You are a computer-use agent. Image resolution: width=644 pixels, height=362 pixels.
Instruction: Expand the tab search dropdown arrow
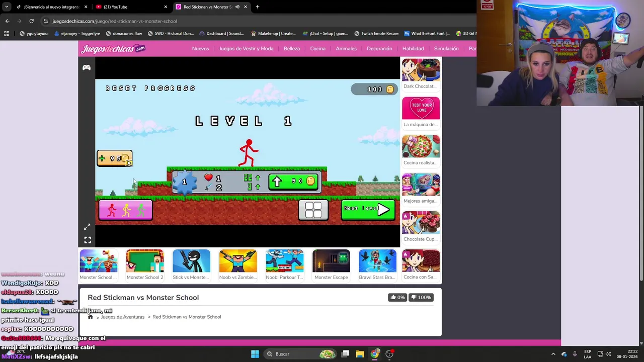7,7
